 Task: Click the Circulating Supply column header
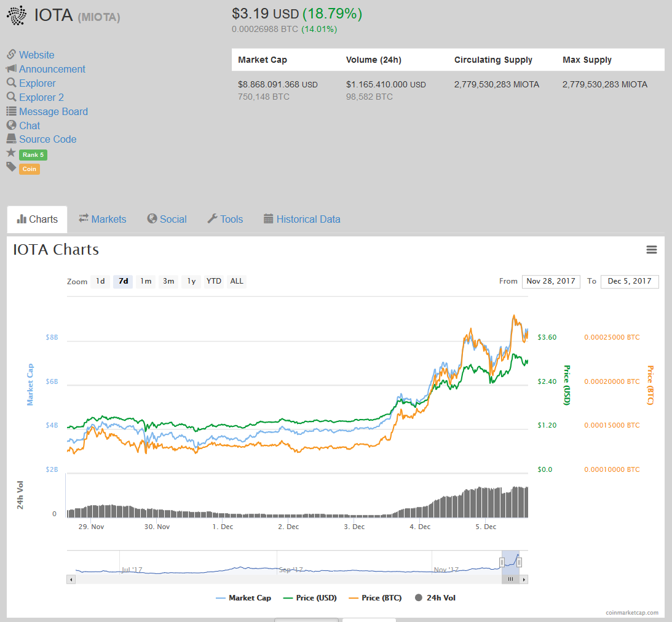point(493,60)
